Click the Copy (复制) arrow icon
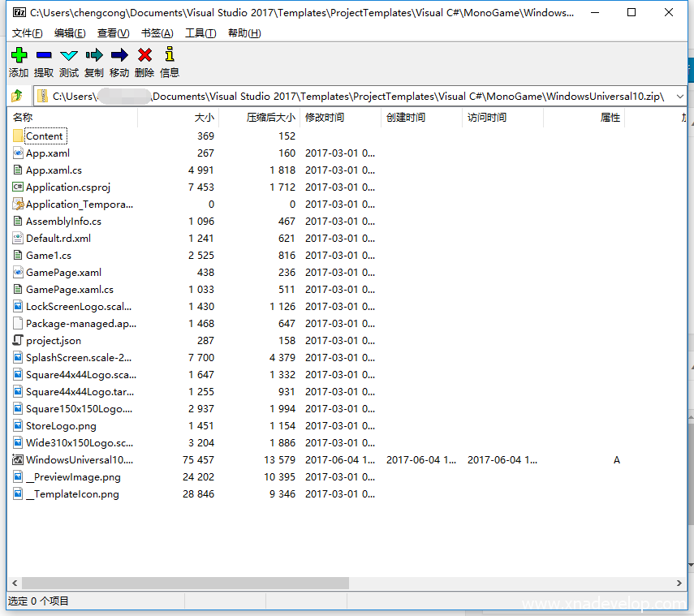Viewport: 694px width, 616px height. (x=94, y=55)
